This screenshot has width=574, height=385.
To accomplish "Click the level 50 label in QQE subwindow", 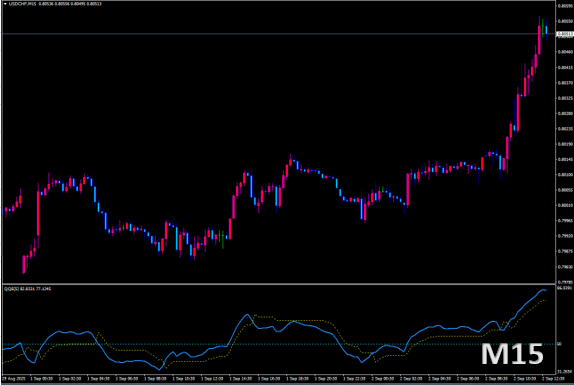I will 559,344.
